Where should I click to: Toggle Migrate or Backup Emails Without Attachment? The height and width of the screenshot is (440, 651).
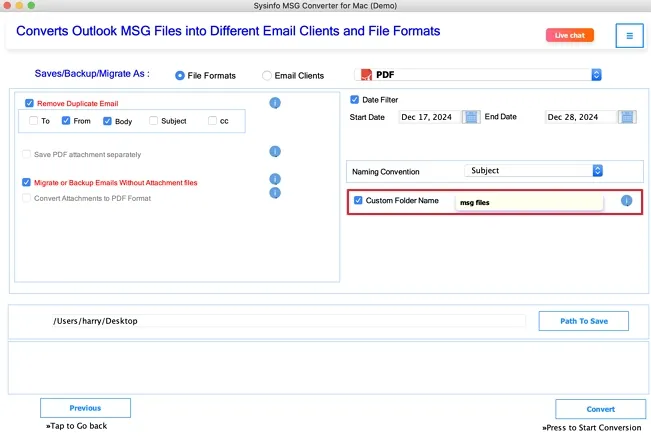26,182
